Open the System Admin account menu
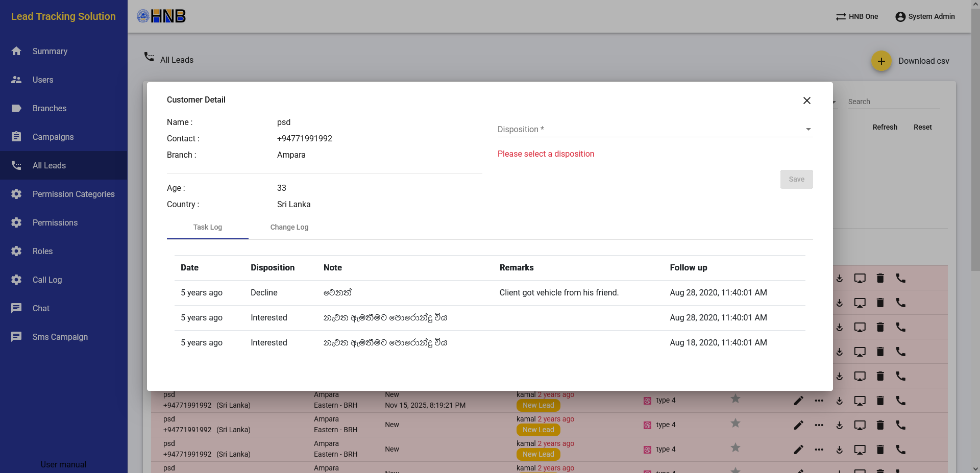 coord(925,16)
